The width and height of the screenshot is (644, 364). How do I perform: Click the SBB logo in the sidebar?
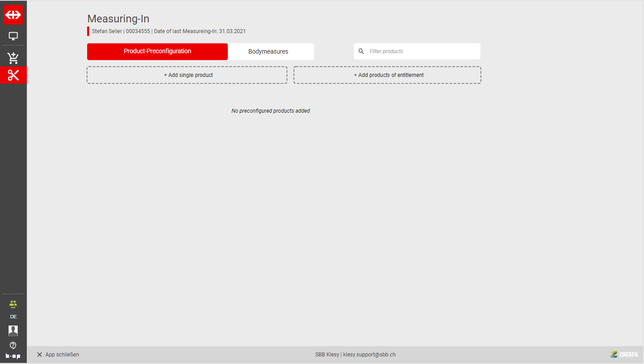[x=13, y=15]
